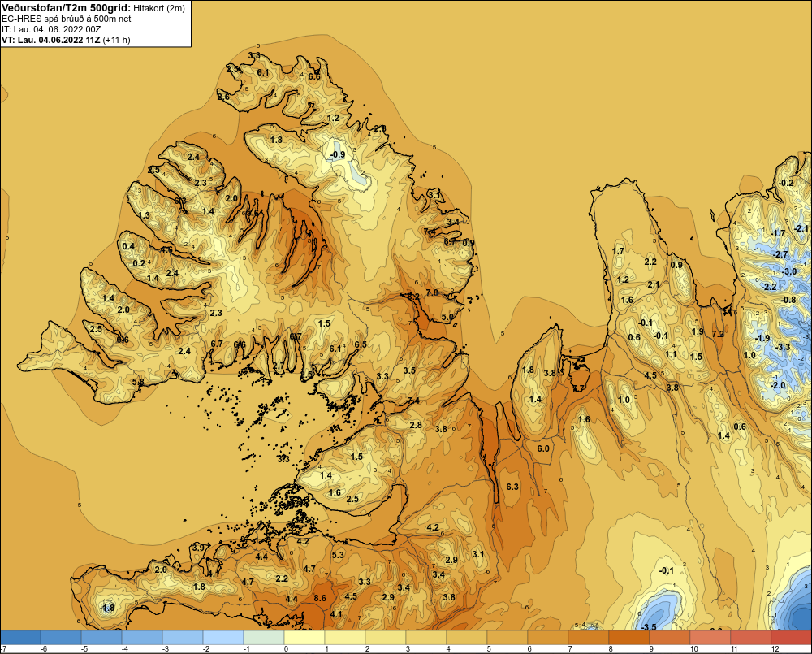This screenshot has width=812, height=654.
Task: Pick the color scale swatch between 8 and 9
Action: coord(629,638)
